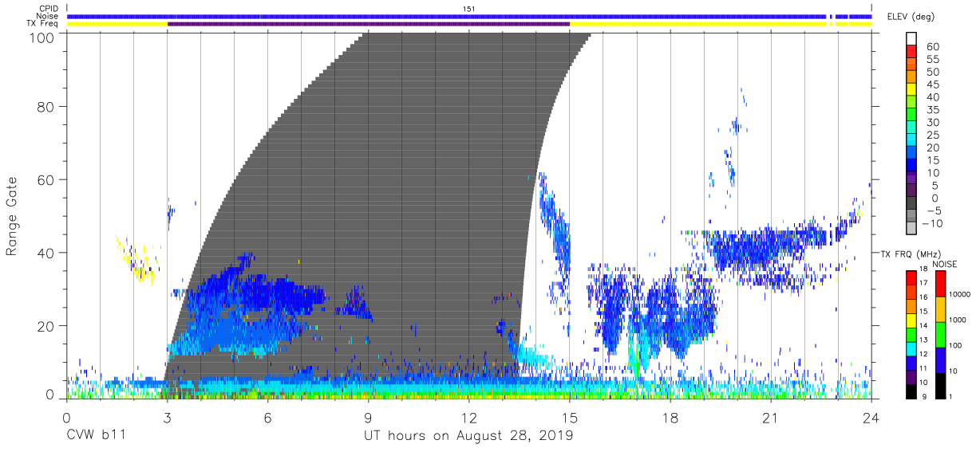Click the 'Noise' row label above plot
This screenshot has width=980, height=452.
(48, 16)
